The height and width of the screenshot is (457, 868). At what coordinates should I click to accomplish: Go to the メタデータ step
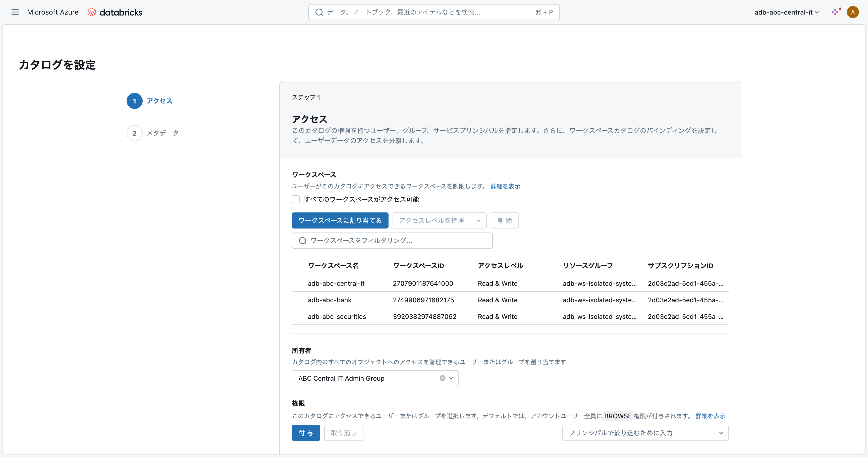[162, 133]
